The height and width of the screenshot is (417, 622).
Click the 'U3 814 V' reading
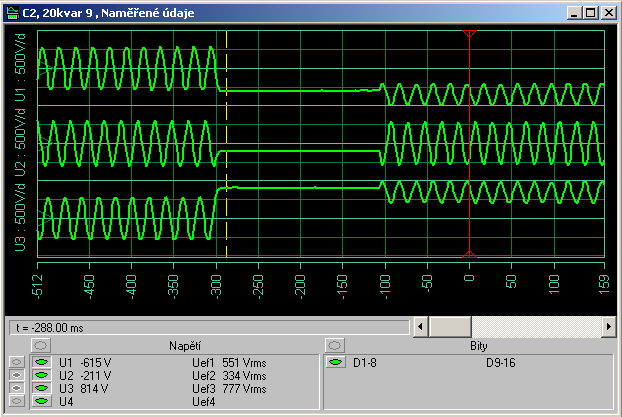click(x=83, y=389)
